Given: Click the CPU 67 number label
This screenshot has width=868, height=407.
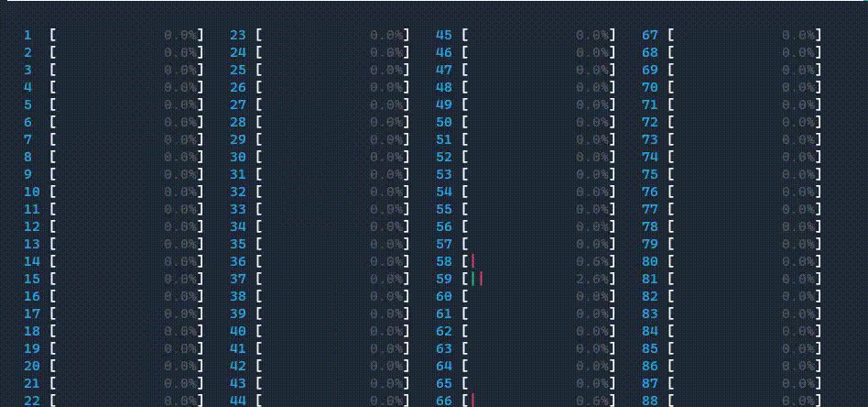Looking at the screenshot, I should tap(649, 36).
